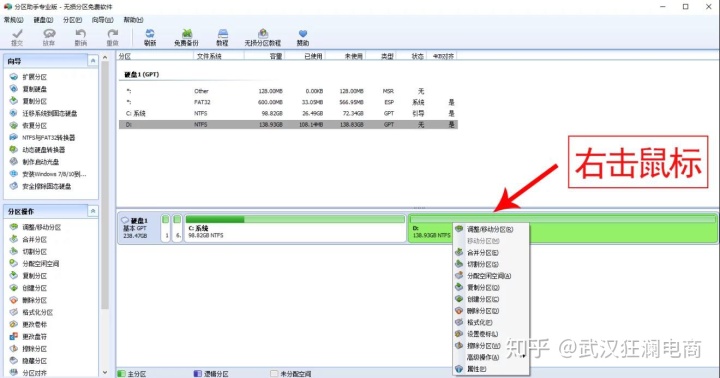This screenshot has width=720, height=378.
Task: Select 迁移系统到固态硬盘 in the wizard list
Action: [x=44, y=113]
